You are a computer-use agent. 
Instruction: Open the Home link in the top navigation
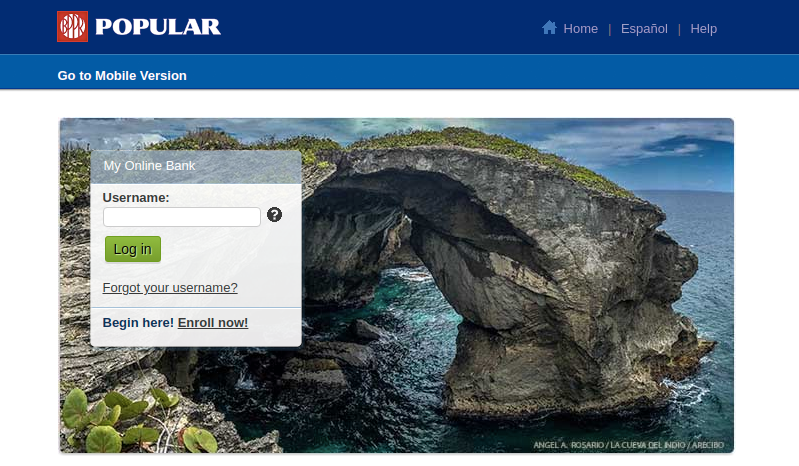[x=580, y=29]
